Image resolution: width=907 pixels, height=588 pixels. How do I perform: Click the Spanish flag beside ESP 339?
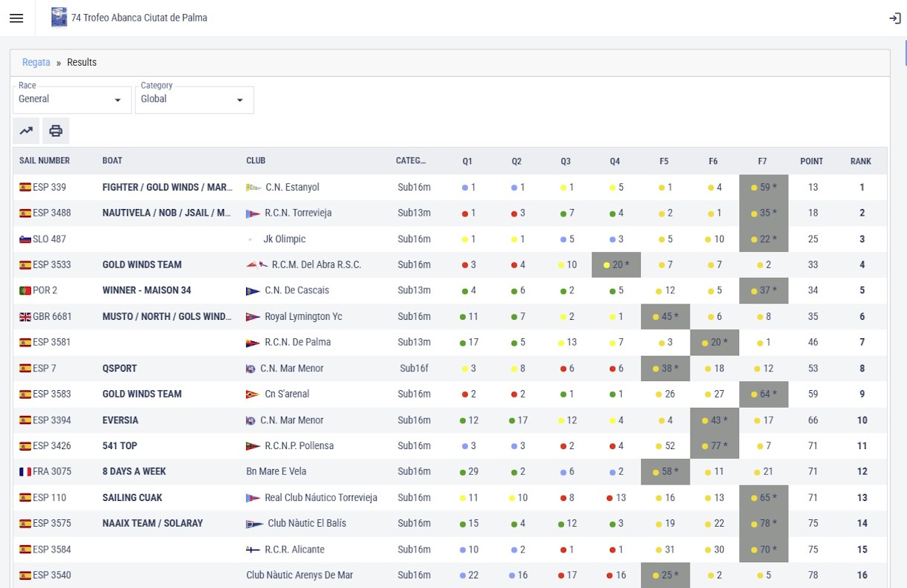point(25,188)
